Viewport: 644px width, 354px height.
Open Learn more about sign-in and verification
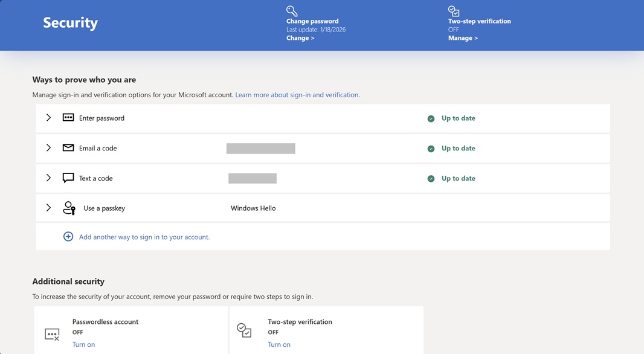(297, 95)
